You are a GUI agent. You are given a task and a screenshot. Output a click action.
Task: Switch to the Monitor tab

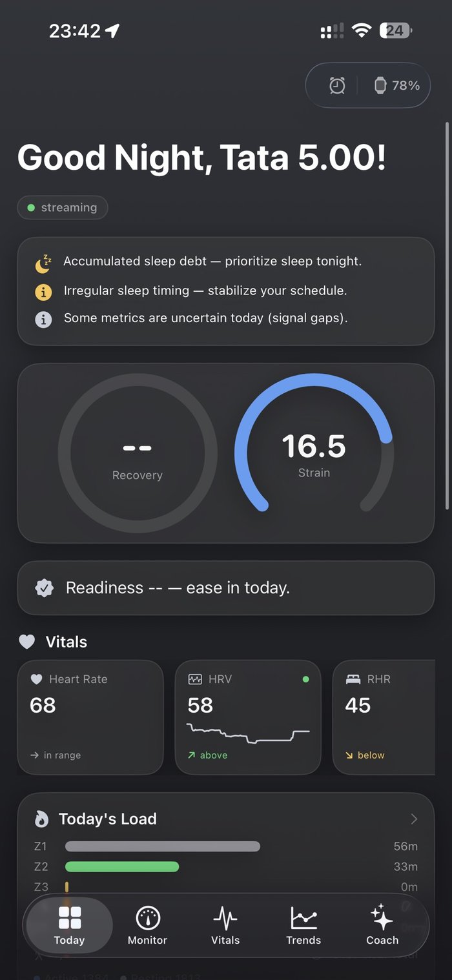coord(147,925)
